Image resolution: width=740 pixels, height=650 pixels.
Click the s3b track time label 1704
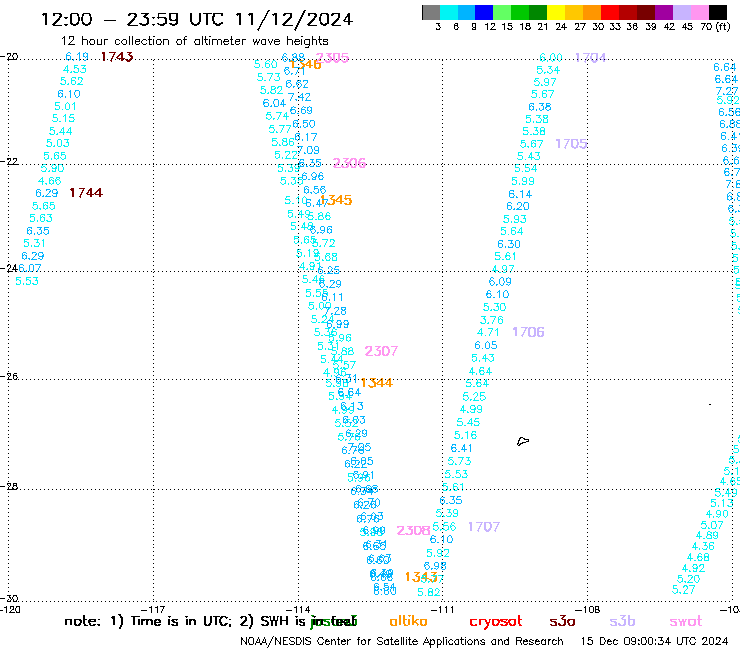click(590, 58)
